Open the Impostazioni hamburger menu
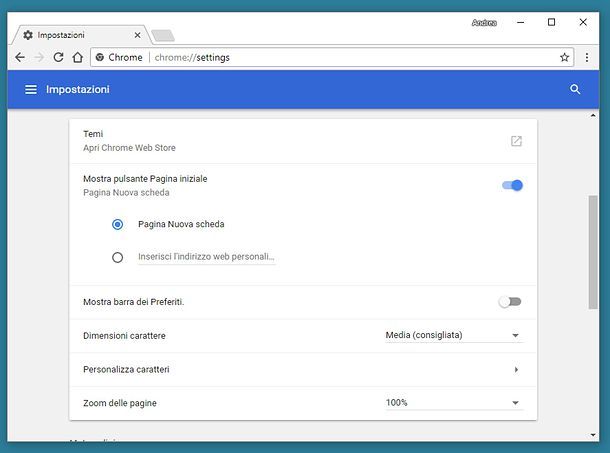610x453 pixels. tap(31, 90)
